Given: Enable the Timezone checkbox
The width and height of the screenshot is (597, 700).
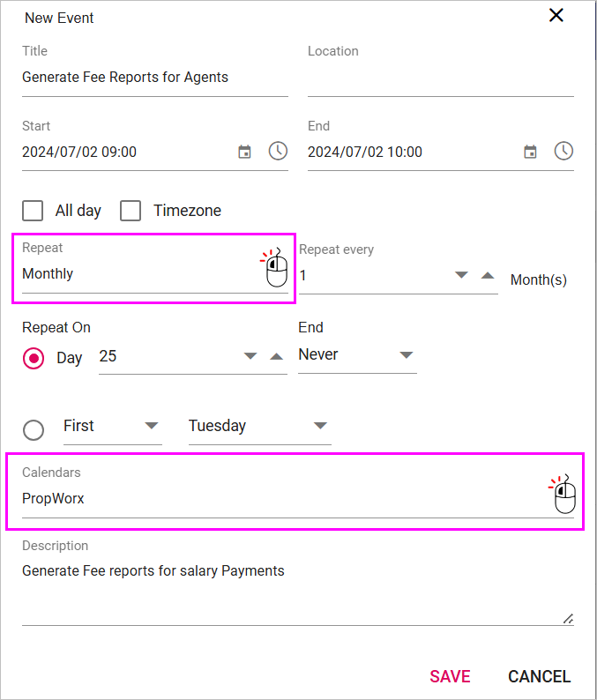Looking at the screenshot, I should coord(131,211).
